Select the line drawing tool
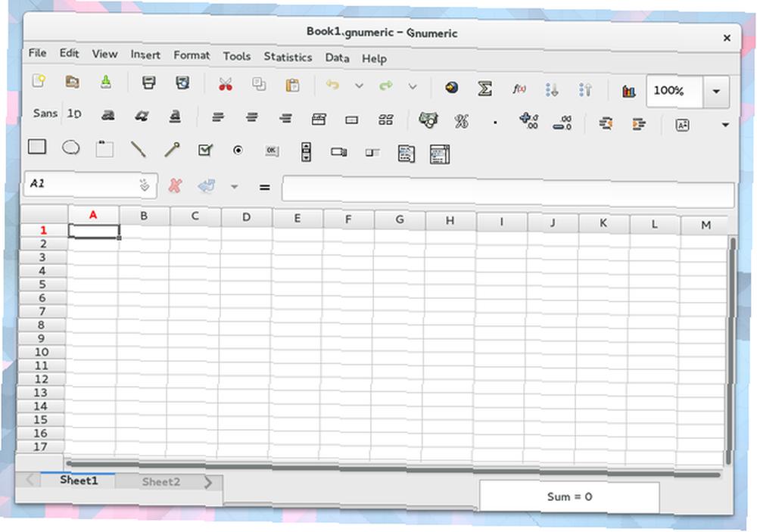 (138, 149)
